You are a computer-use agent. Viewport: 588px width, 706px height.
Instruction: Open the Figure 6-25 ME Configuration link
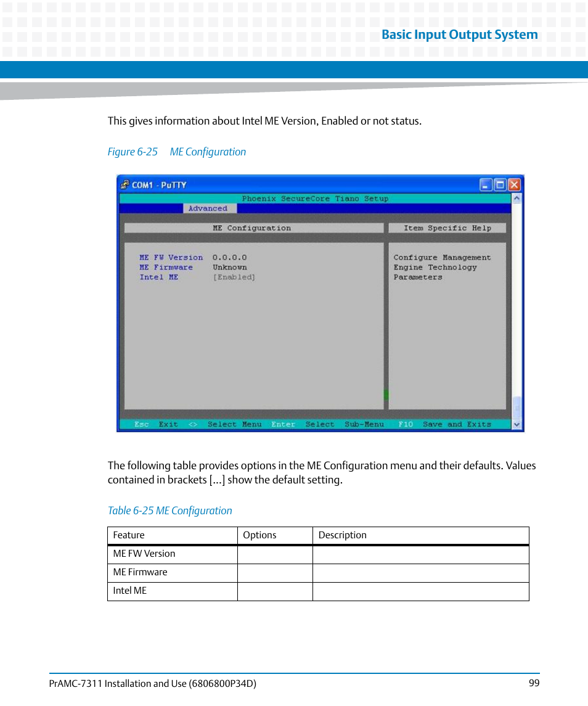177,151
